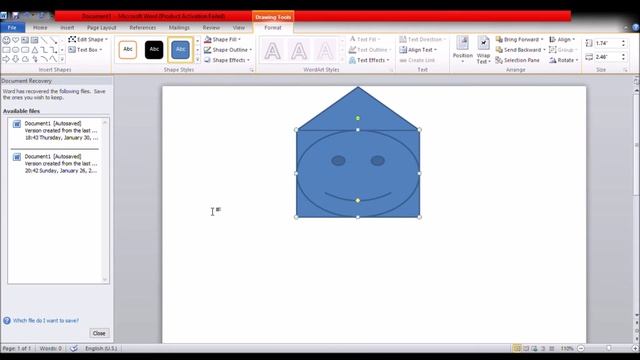Image resolution: width=640 pixels, height=360 pixels.
Task: Switch to the Review tab
Action: [x=211, y=28]
